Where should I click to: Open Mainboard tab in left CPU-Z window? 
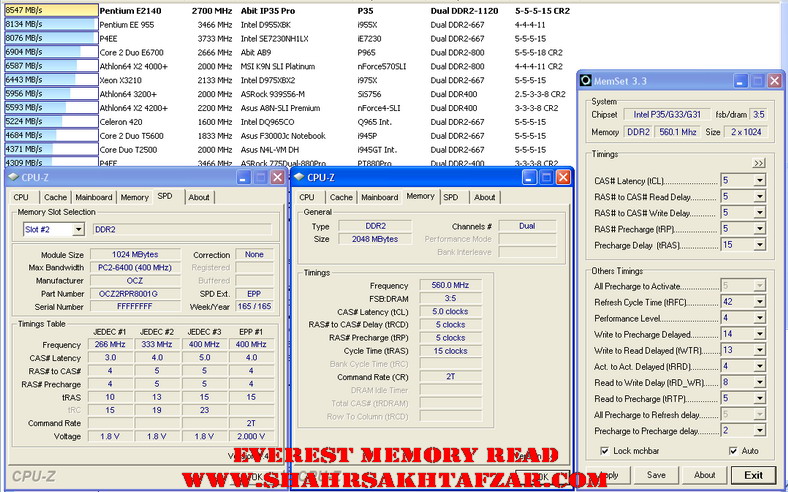[94, 198]
